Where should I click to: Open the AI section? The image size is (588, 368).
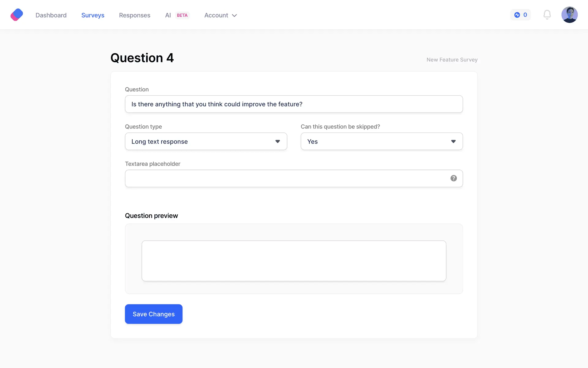(x=168, y=15)
